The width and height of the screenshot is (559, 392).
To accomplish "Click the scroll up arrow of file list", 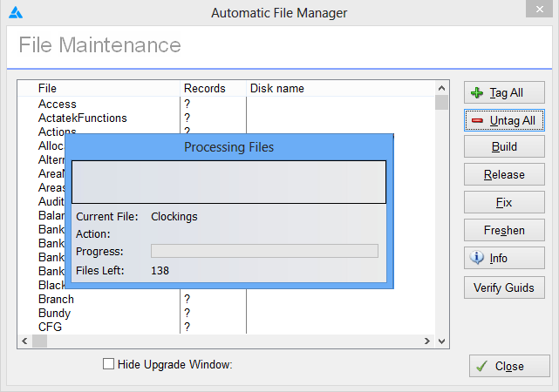I will pos(442,88).
